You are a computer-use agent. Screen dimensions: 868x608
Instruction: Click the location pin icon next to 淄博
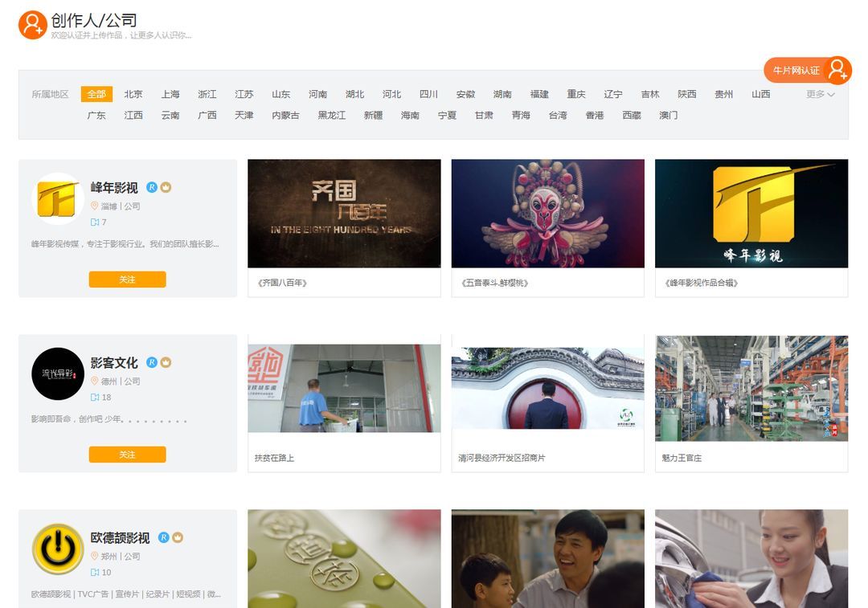[95, 206]
